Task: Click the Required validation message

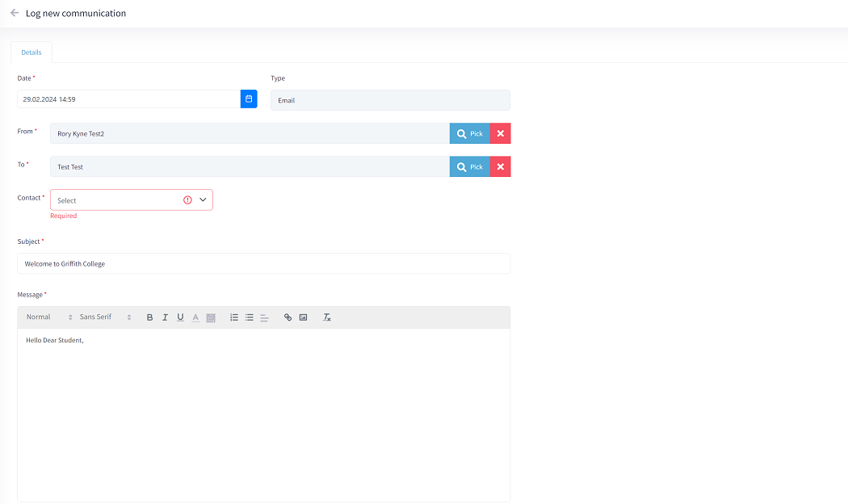Action: click(63, 216)
